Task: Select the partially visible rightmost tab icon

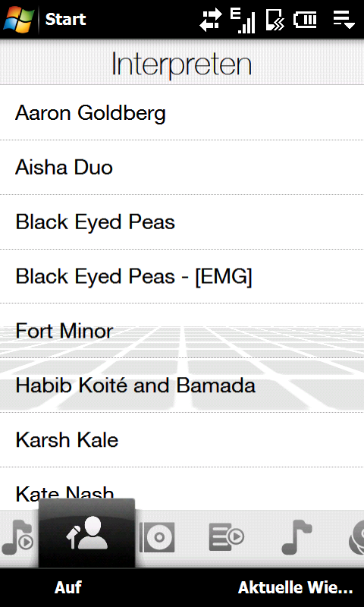Action: coord(356,537)
